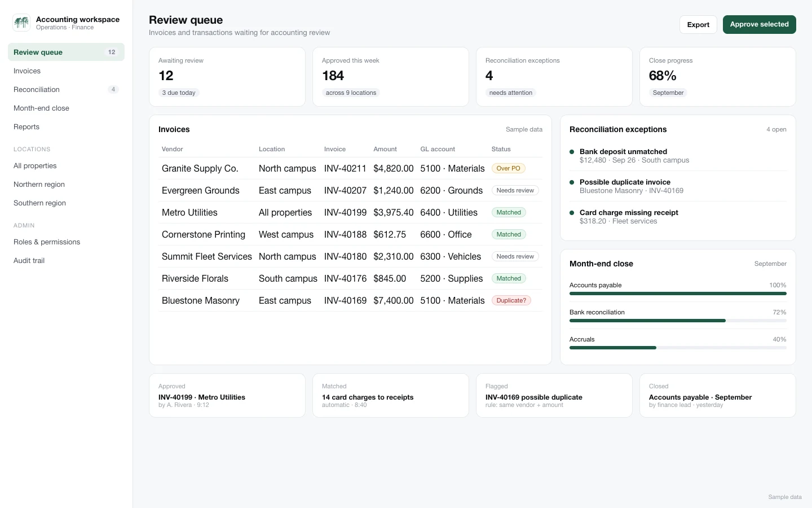The height and width of the screenshot is (508, 812).
Task: Click the INV-40207 invoice number in the table
Action: pos(345,191)
